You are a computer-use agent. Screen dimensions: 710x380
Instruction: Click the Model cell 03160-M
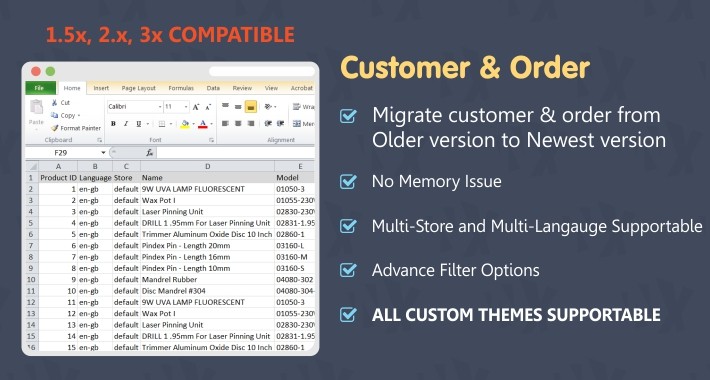point(294,257)
